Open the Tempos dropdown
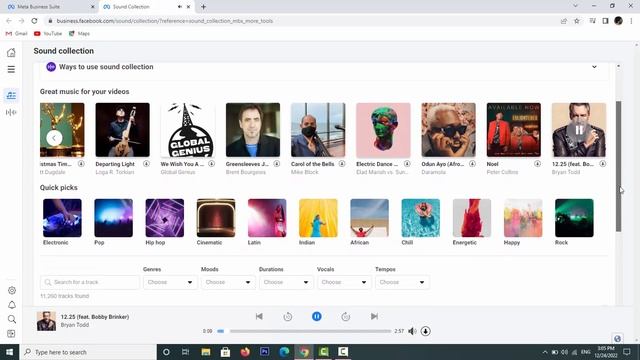The height and width of the screenshot is (360, 640). tap(402, 282)
